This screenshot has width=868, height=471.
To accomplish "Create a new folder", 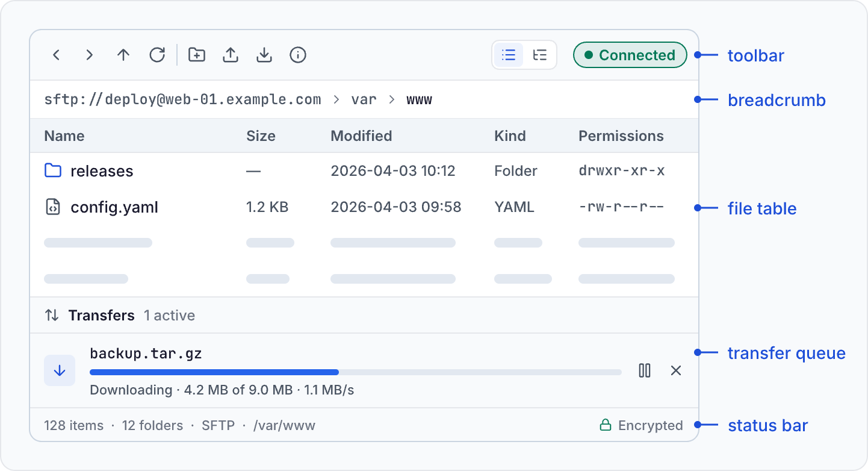I will pyautogui.click(x=197, y=55).
